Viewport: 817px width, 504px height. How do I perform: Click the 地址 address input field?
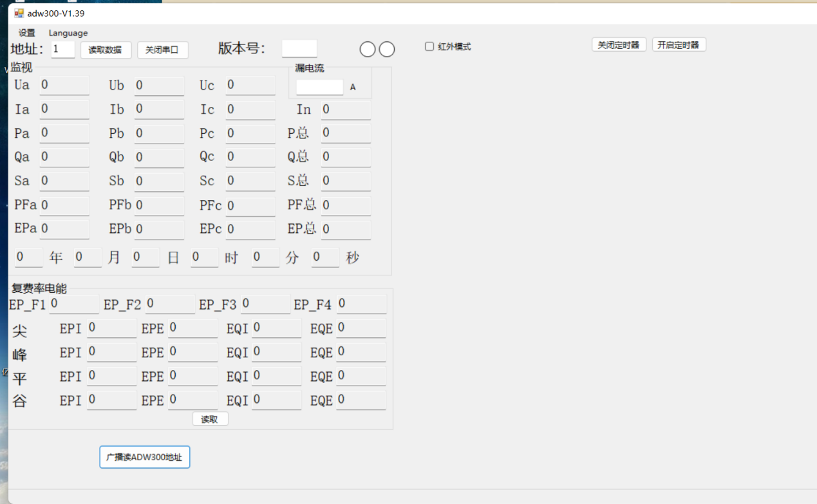[63, 50]
